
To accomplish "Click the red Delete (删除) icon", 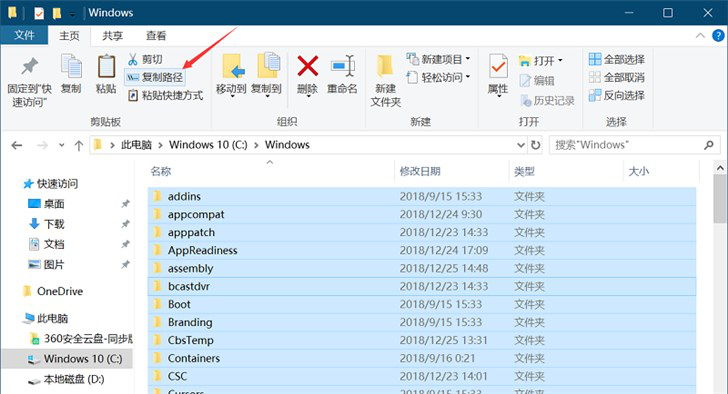I will [x=307, y=66].
